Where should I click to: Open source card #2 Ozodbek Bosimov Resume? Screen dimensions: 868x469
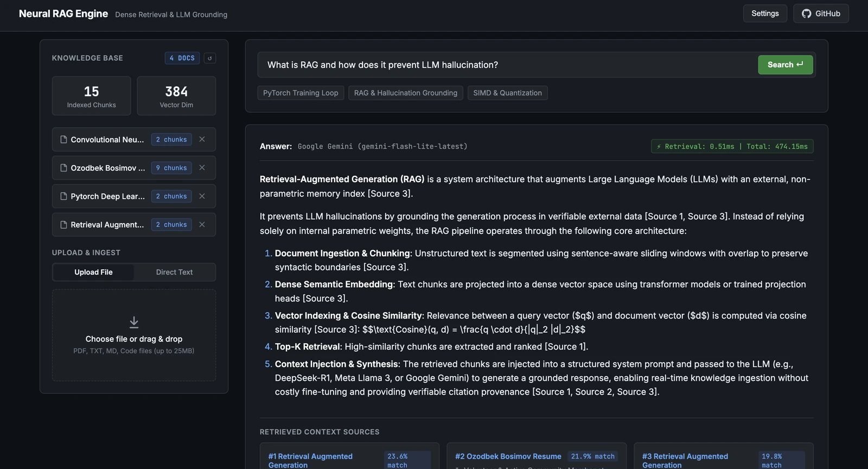[x=537, y=456]
